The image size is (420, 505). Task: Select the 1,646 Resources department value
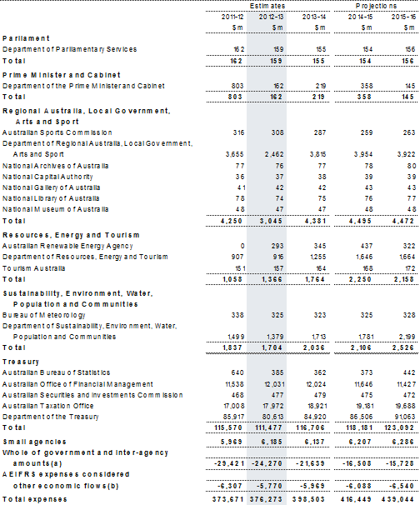[363, 257]
